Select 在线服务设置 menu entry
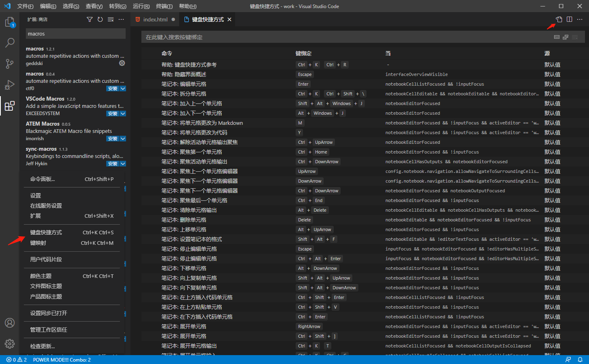This screenshot has height=364, width=589. 72,206
